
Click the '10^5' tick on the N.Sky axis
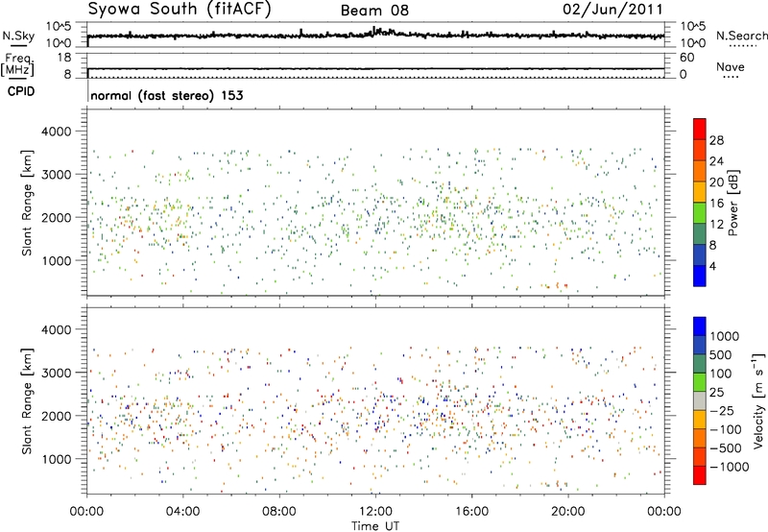(59, 27)
